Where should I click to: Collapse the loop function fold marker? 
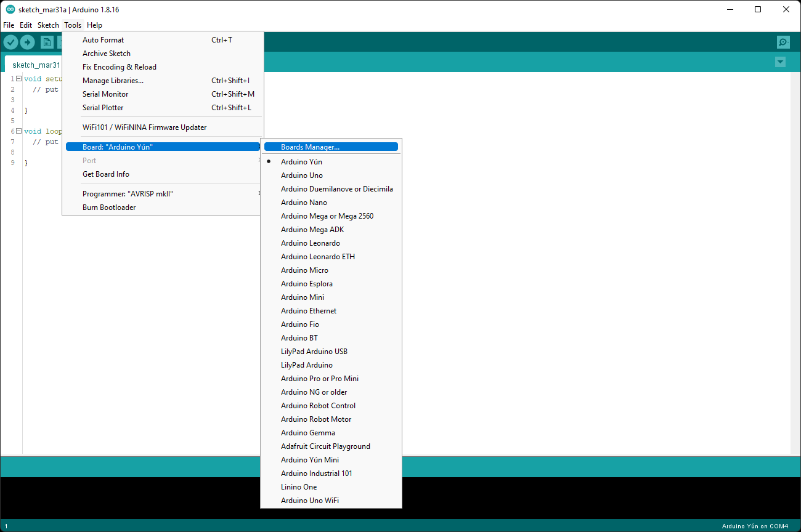pyautogui.click(x=18, y=131)
